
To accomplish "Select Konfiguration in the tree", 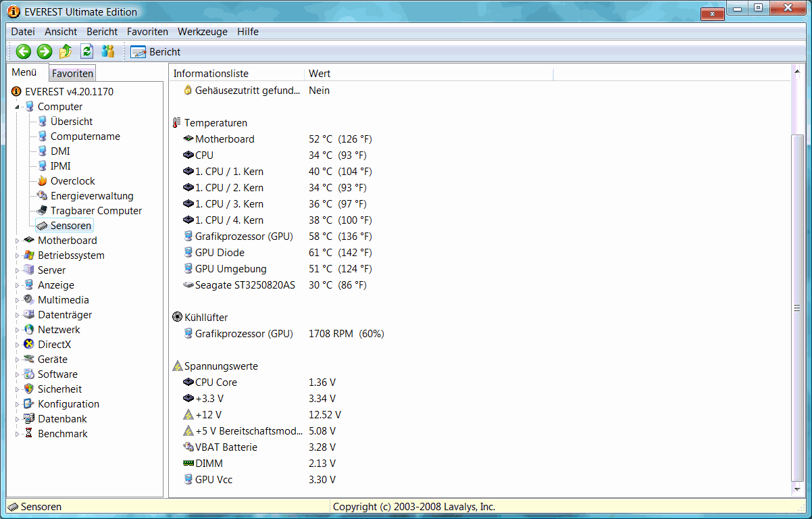I will (68, 404).
